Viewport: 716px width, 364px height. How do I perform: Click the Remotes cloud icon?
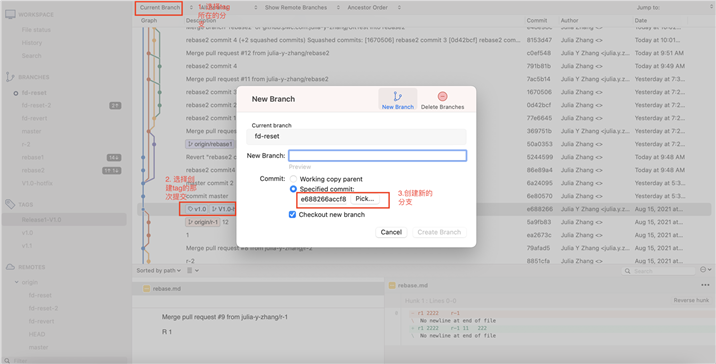pos(10,267)
